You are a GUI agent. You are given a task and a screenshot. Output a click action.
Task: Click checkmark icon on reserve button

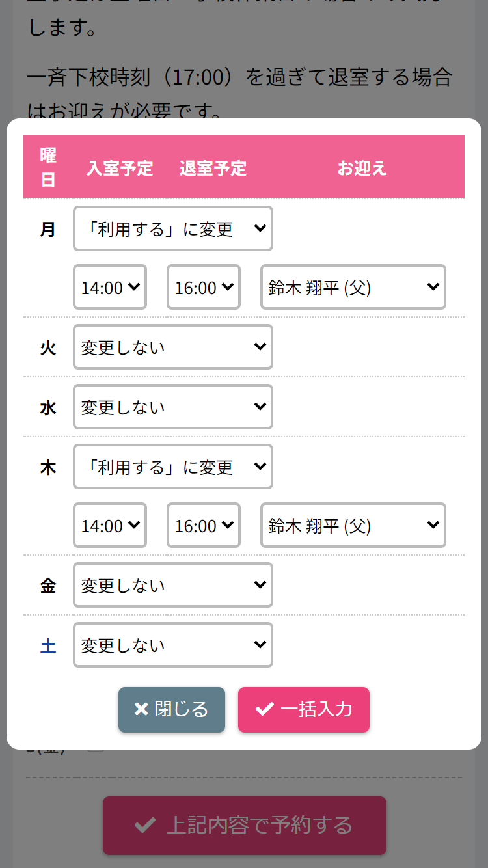coord(144,825)
